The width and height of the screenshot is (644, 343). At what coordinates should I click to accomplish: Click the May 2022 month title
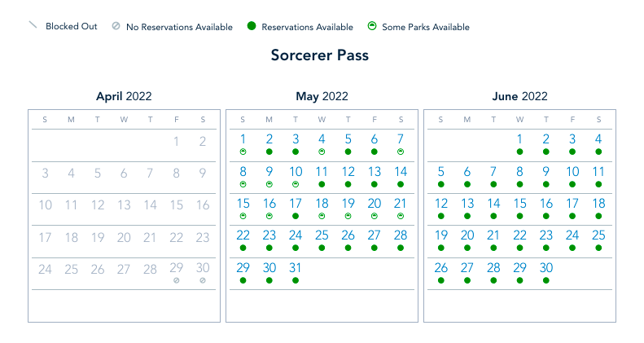pyautogui.click(x=322, y=96)
